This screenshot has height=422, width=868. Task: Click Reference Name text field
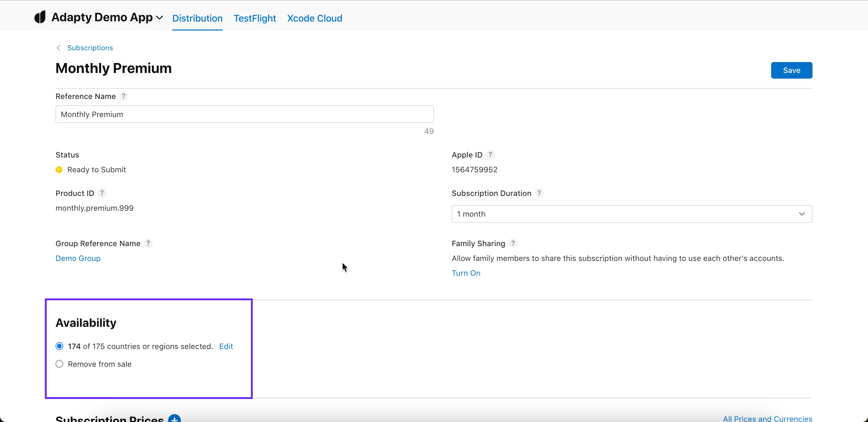[244, 114]
